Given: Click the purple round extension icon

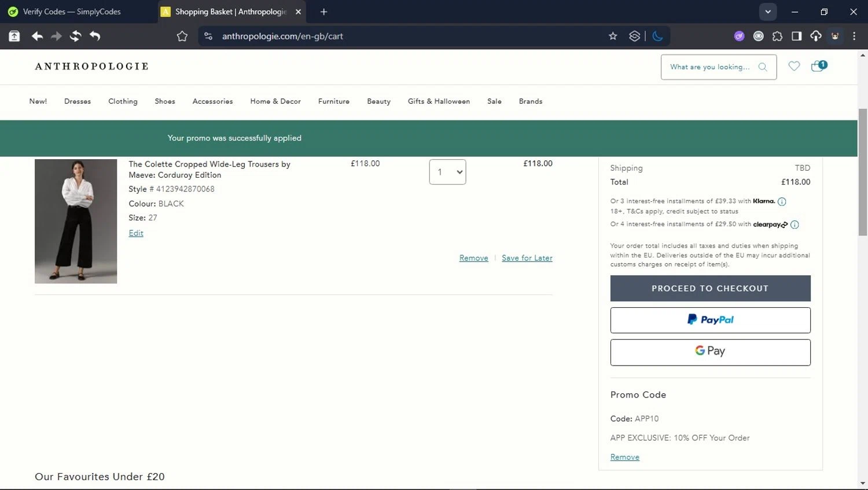Looking at the screenshot, I should pyautogui.click(x=739, y=36).
